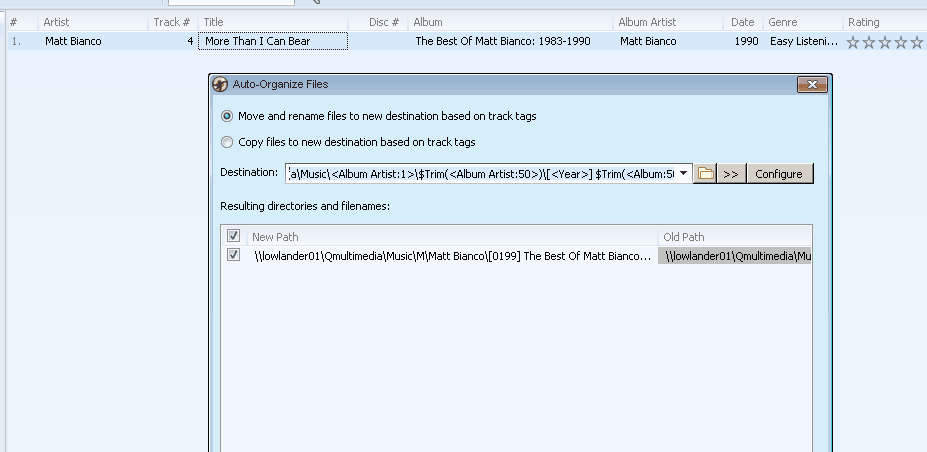
Task: Set rating with the fifth star
Action: [916, 42]
